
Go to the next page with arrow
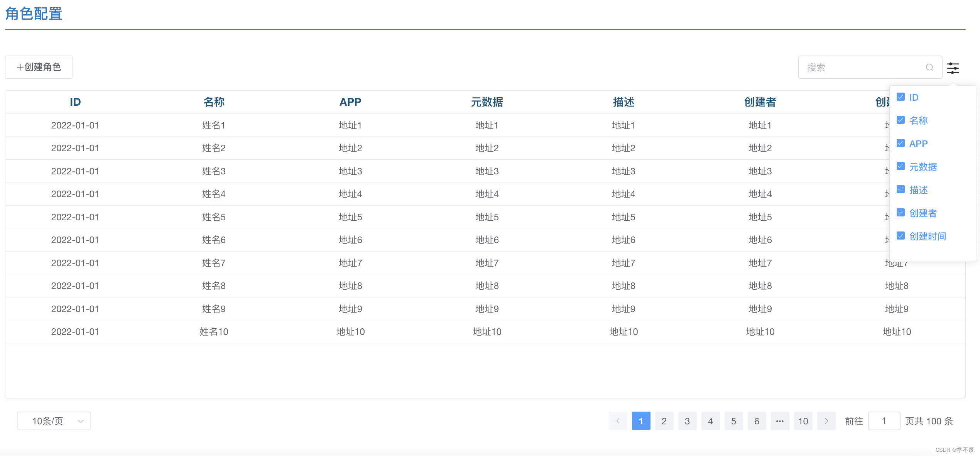[x=826, y=421]
